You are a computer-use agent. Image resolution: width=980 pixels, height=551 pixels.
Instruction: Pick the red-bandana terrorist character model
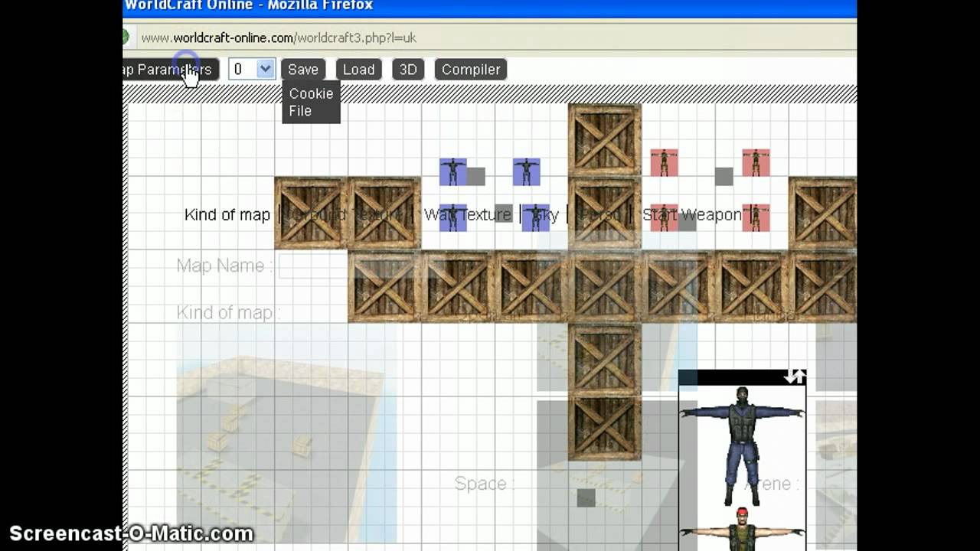tap(742, 529)
